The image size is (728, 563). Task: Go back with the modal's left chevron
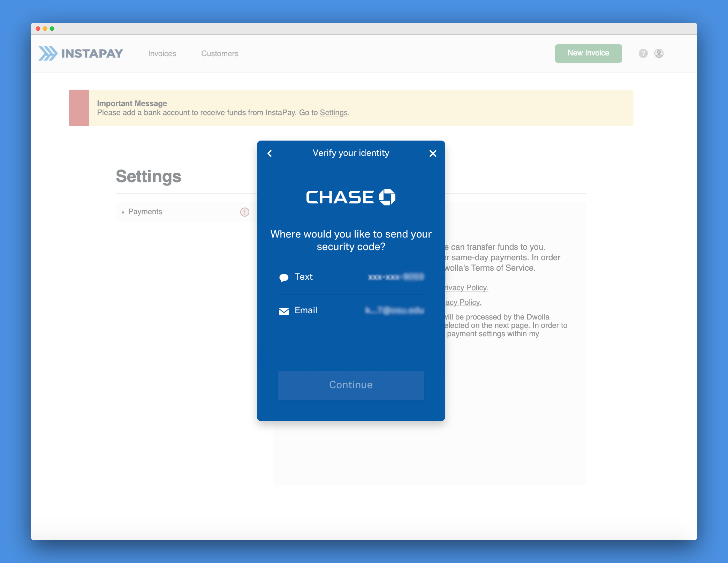(270, 153)
